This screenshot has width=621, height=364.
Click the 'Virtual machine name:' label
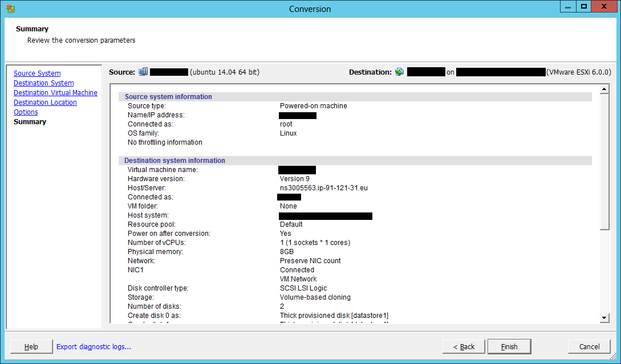tap(163, 169)
